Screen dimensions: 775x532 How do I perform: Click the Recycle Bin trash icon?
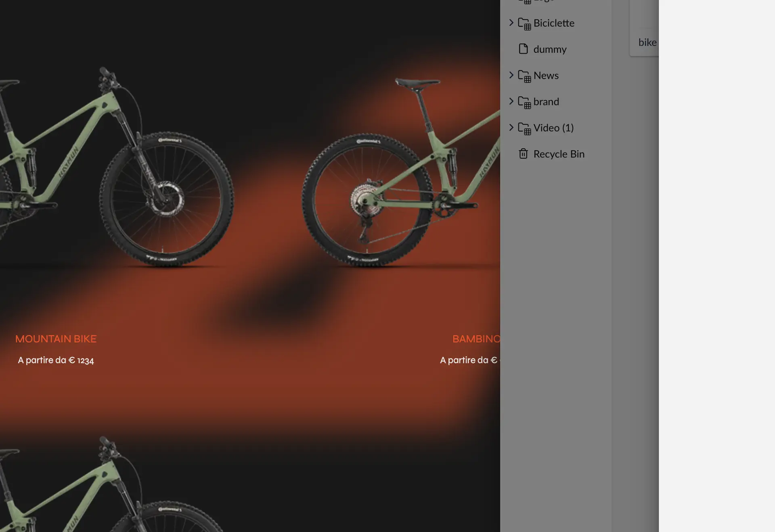coord(523,154)
